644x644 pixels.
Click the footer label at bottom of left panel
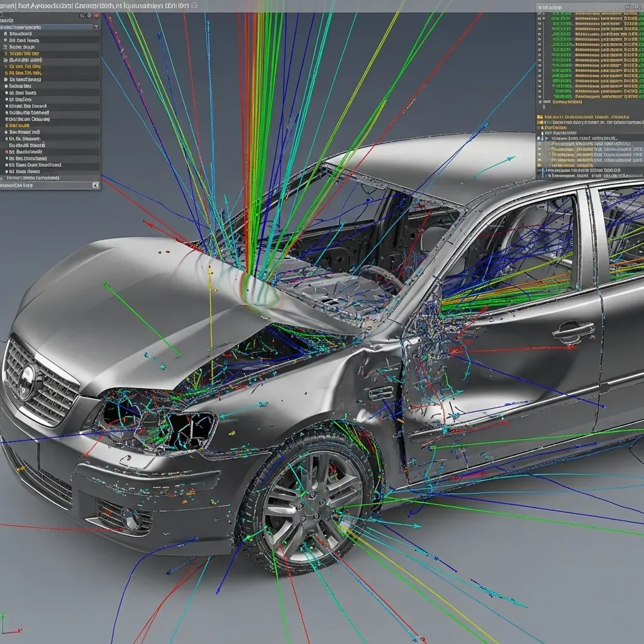[x=19, y=186]
